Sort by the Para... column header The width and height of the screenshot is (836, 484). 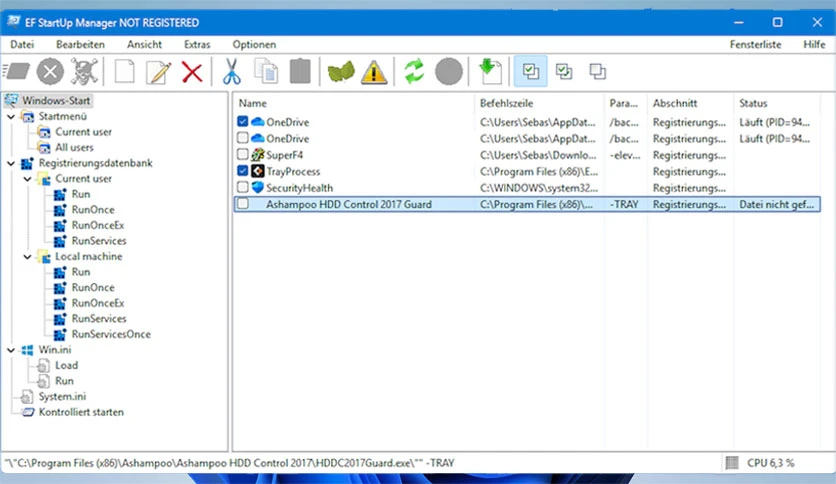pos(626,103)
